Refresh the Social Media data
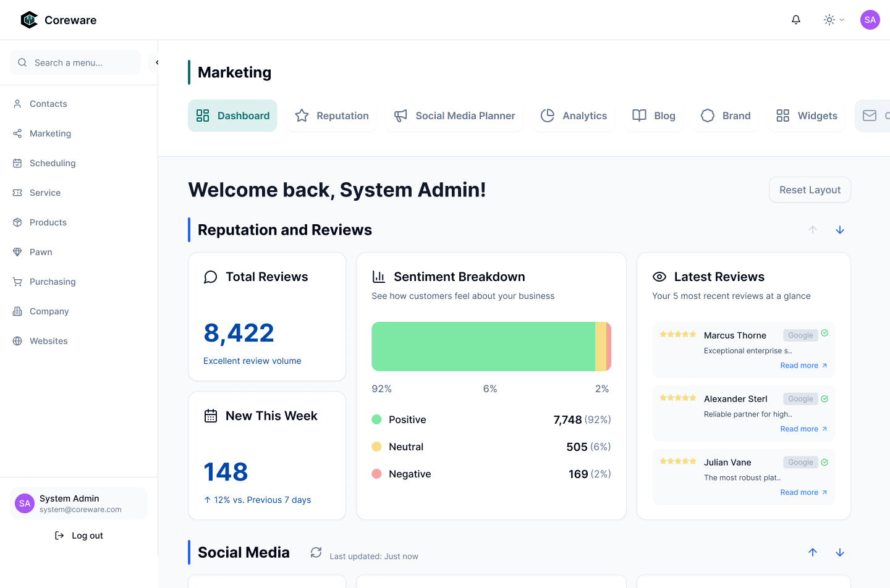This screenshot has height=588, width=890. coord(316,552)
